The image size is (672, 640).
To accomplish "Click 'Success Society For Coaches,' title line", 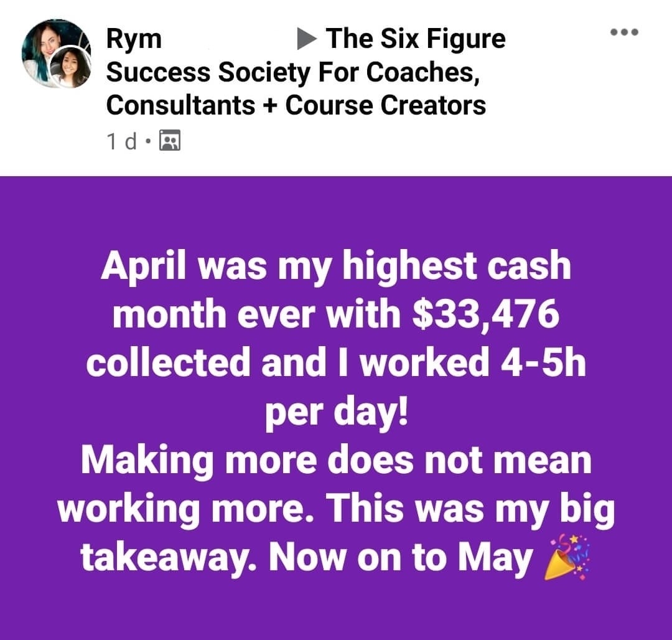I will (x=292, y=72).
